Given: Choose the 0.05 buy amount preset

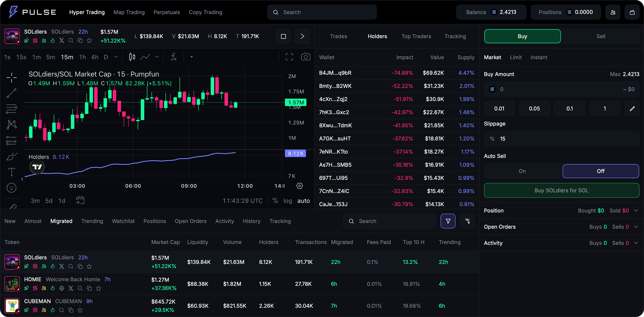Looking at the screenshot, I should click(x=534, y=108).
